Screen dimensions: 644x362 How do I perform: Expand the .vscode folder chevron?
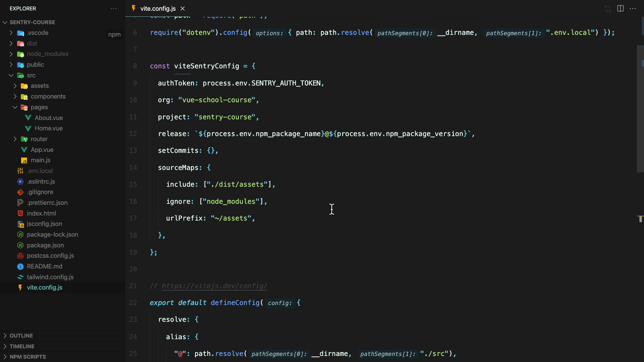coord(11,33)
